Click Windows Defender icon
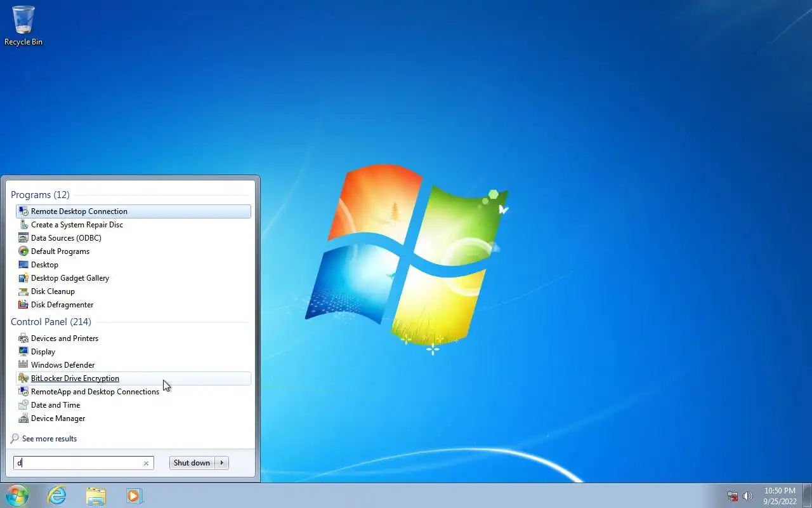 [x=23, y=365]
